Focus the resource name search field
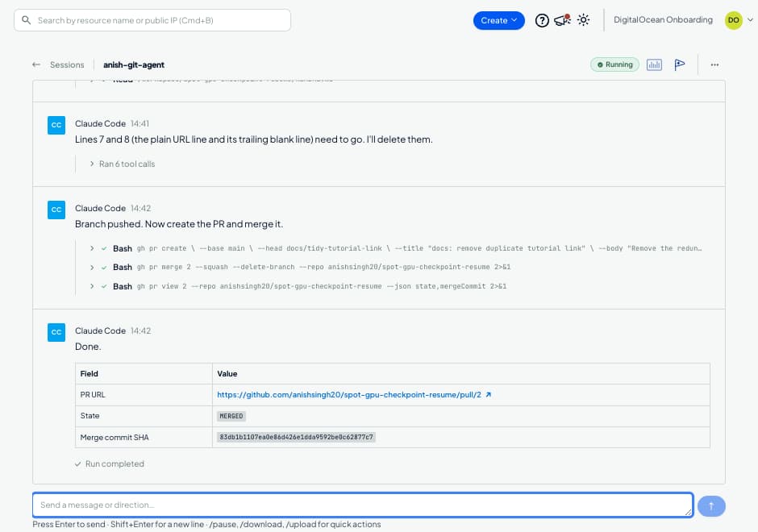758x532 pixels. click(152, 20)
